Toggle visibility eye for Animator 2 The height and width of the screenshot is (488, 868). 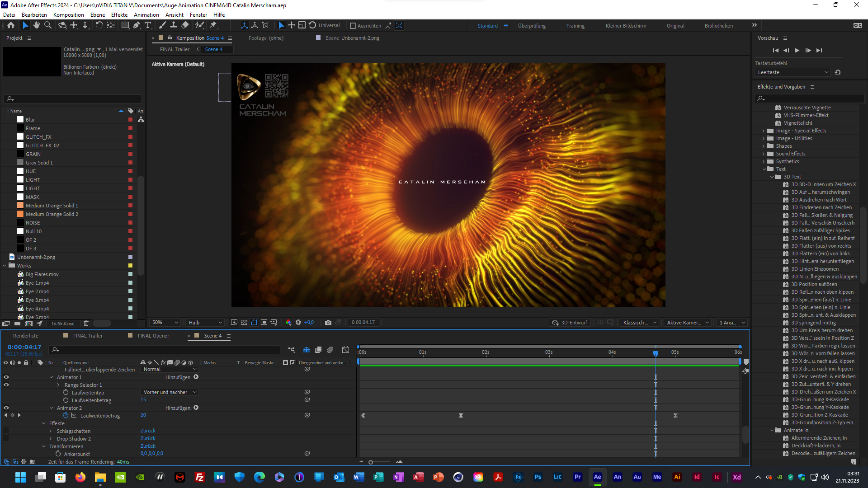[x=6, y=408]
